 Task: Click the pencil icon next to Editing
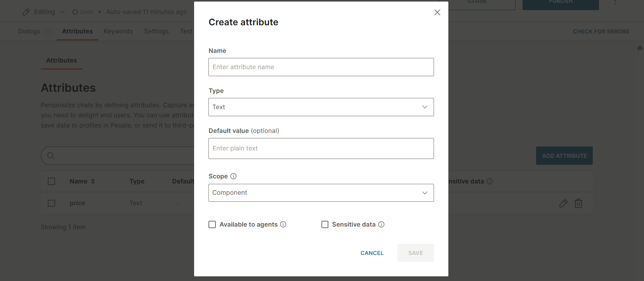[x=26, y=12]
